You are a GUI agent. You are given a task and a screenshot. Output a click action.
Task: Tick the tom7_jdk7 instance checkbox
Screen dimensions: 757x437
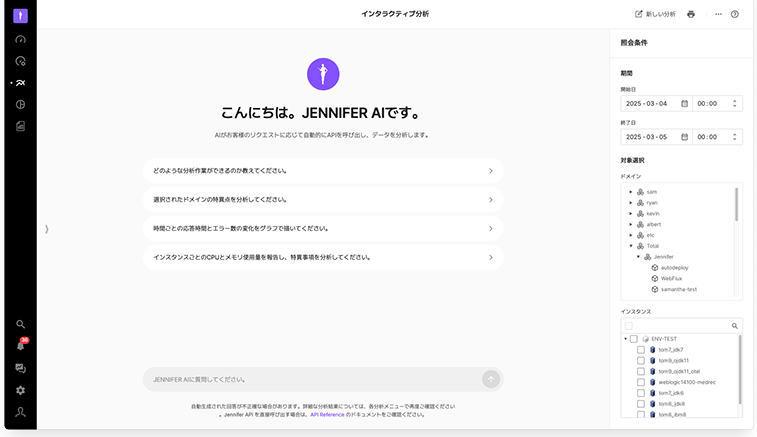(x=641, y=350)
